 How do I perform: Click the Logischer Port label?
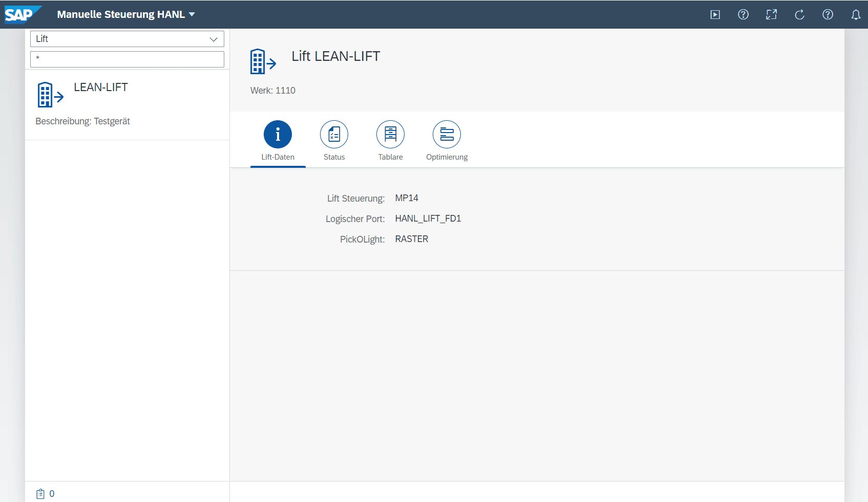click(355, 219)
